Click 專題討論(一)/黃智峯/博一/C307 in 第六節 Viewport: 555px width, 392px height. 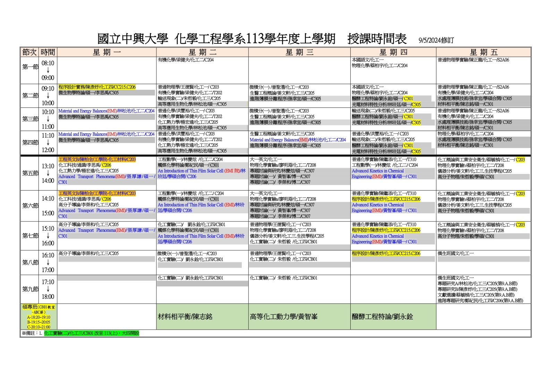point(280,210)
